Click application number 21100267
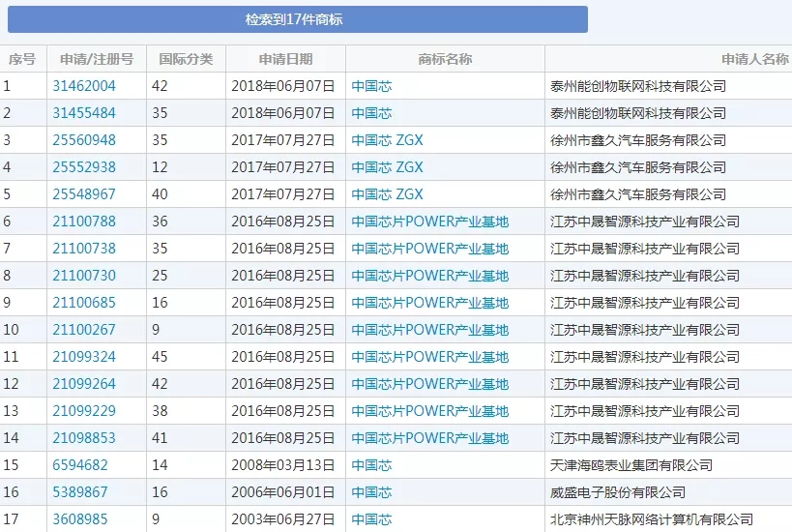The image size is (792, 532). pyautogui.click(x=84, y=330)
